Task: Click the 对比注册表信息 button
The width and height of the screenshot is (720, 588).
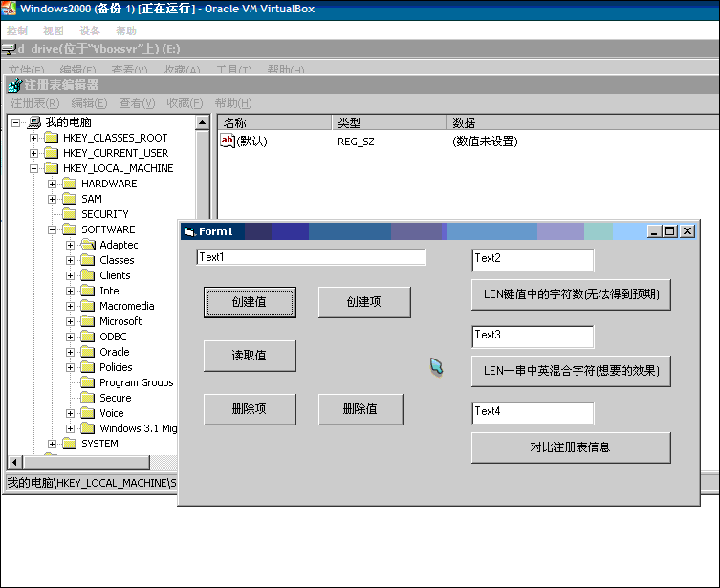Action: tap(571, 447)
